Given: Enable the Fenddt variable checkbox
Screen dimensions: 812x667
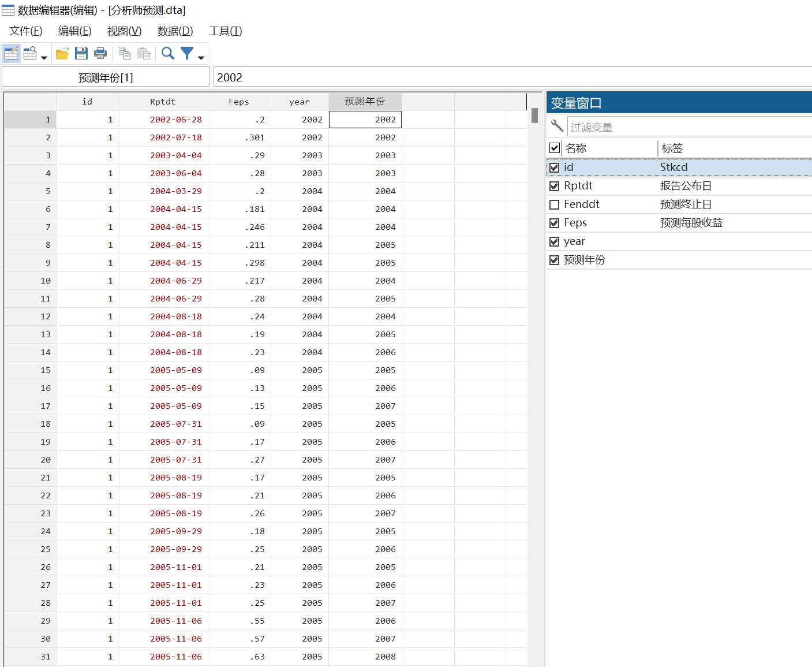Looking at the screenshot, I should [x=555, y=204].
